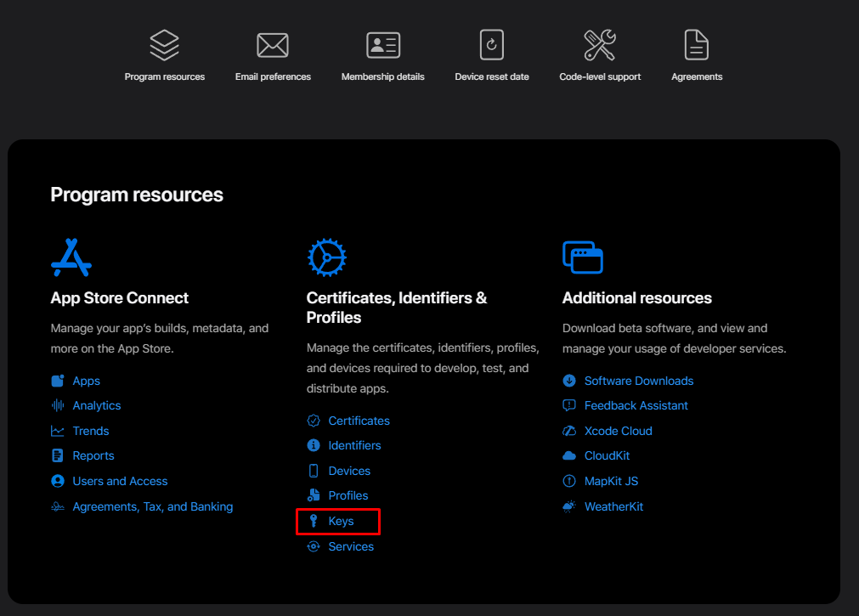859x616 pixels.
Task: Go to the Trends link
Action: click(91, 431)
